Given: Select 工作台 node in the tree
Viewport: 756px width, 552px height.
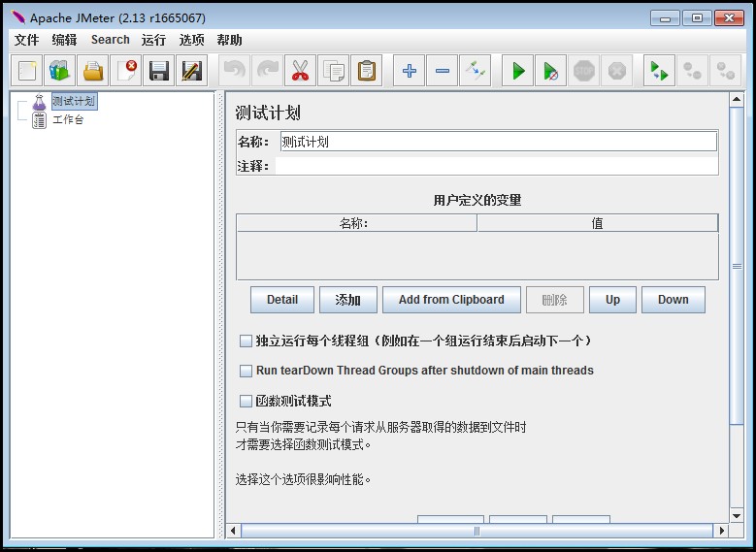Looking at the screenshot, I should click(x=67, y=120).
